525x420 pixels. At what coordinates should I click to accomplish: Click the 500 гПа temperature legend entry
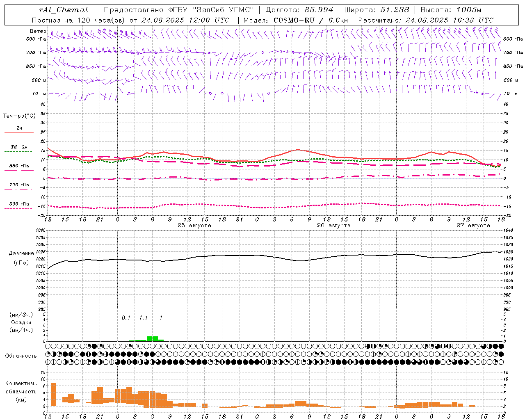point(19,204)
